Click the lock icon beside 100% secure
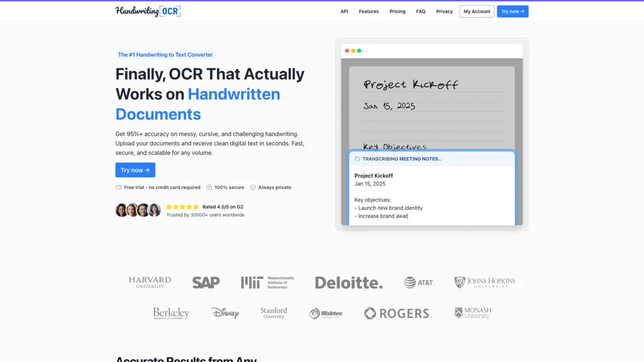644x362 pixels. point(209,187)
